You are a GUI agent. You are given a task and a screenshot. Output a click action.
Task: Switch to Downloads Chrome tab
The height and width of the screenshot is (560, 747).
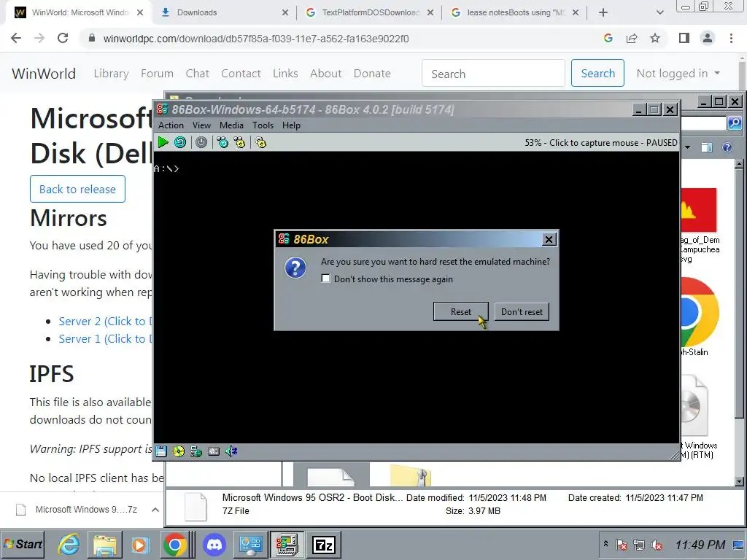pos(224,12)
